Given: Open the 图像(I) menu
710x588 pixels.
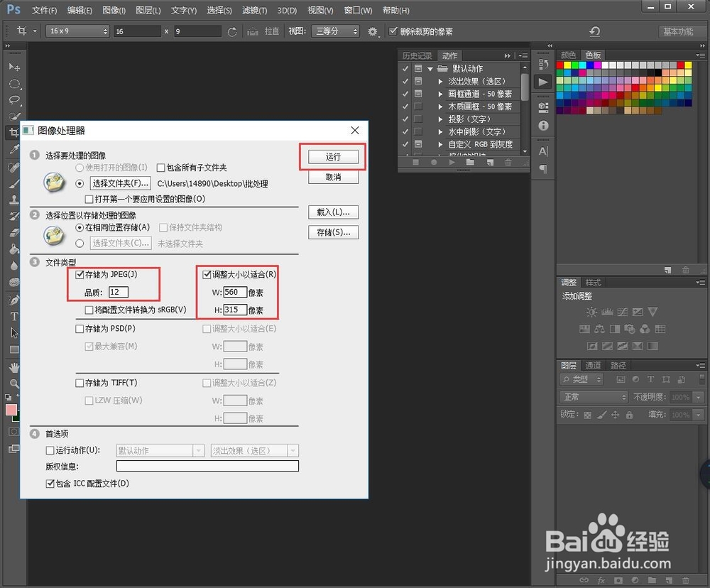Looking at the screenshot, I should 114,10.
